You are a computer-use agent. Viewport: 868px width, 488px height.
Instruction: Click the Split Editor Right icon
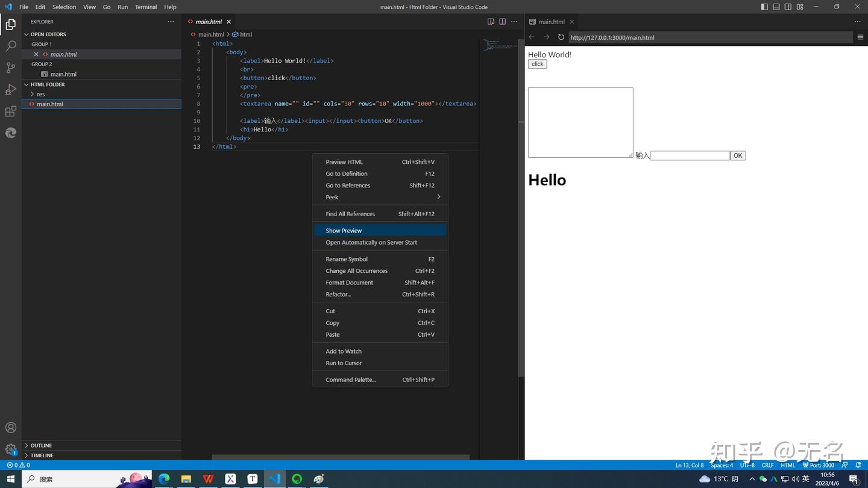point(502,22)
